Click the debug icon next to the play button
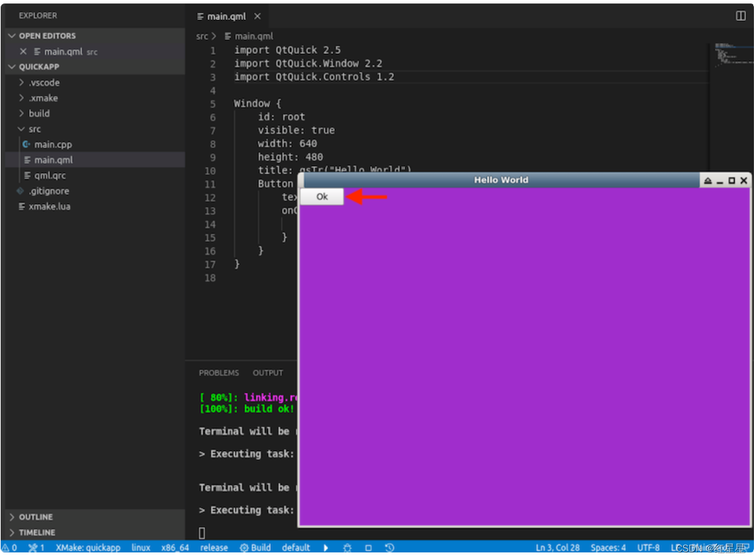Screen dimensions: 756x560 click(347, 548)
